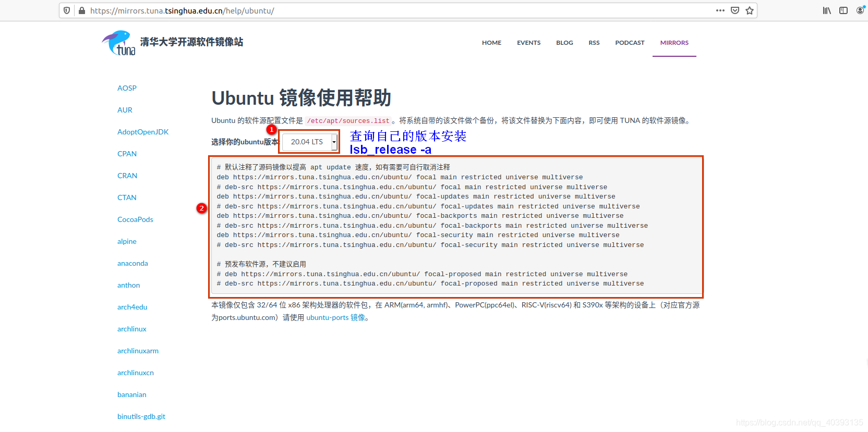Go to the HOME nav item
The image size is (868, 432).
491,43
